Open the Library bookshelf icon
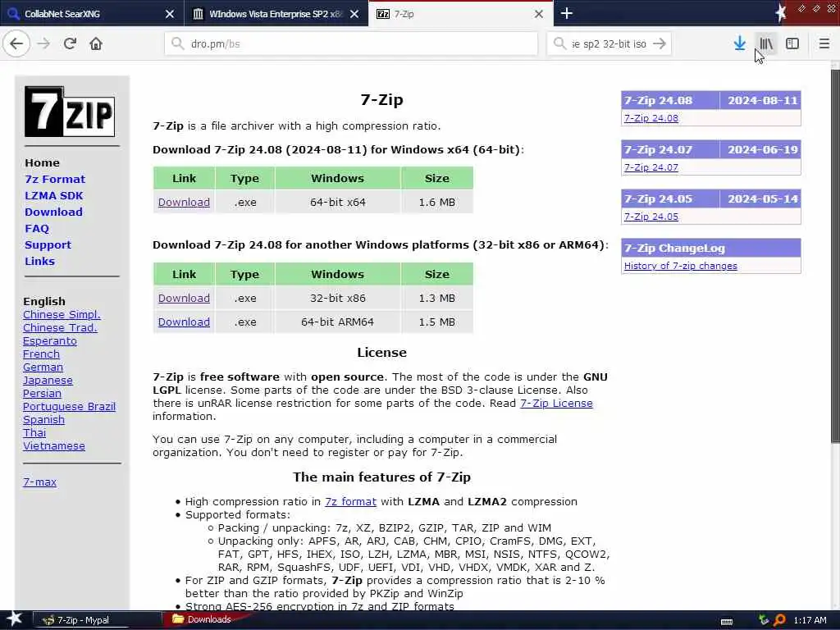Screen dimensions: 840x630 click(x=766, y=43)
